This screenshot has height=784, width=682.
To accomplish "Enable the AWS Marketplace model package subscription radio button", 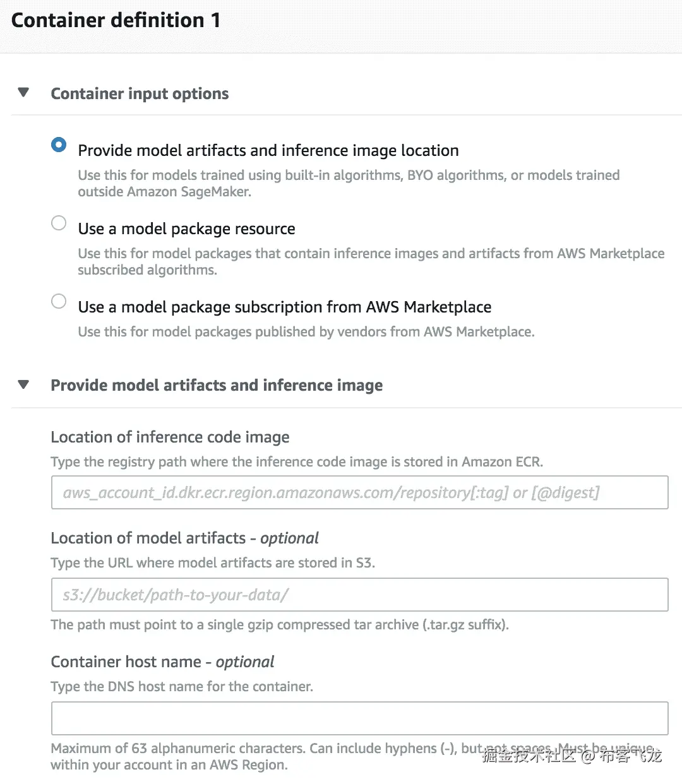I will 59,302.
